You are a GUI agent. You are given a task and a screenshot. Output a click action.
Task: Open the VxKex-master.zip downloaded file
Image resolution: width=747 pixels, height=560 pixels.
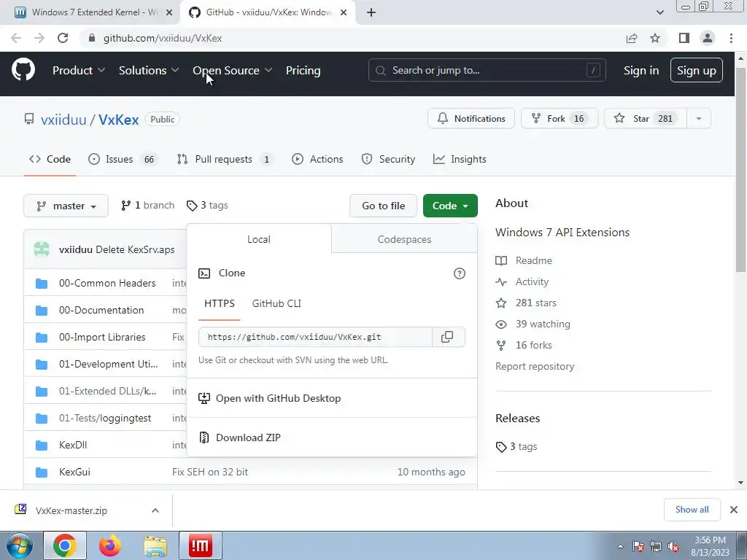pyautogui.click(x=71, y=510)
